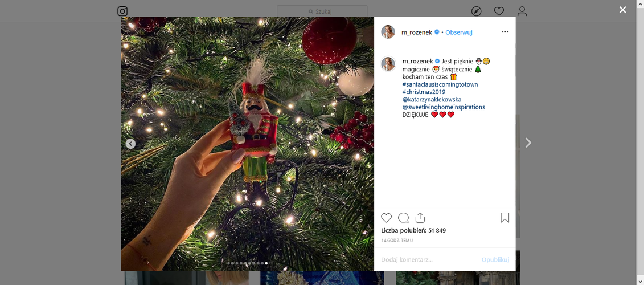The image size is (644, 285).
Task: Click the share post icon
Action: [420, 218]
